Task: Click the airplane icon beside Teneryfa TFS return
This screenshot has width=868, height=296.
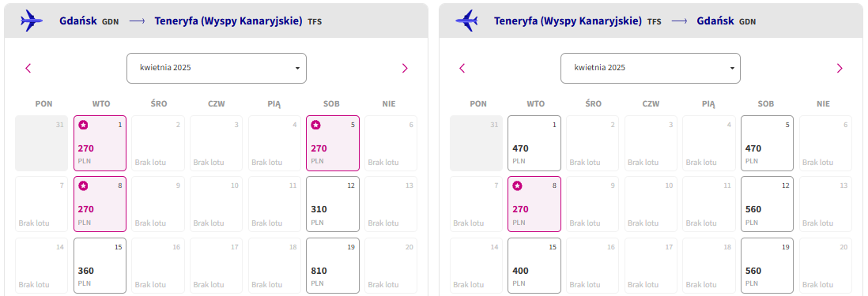Action: pos(466,21)
